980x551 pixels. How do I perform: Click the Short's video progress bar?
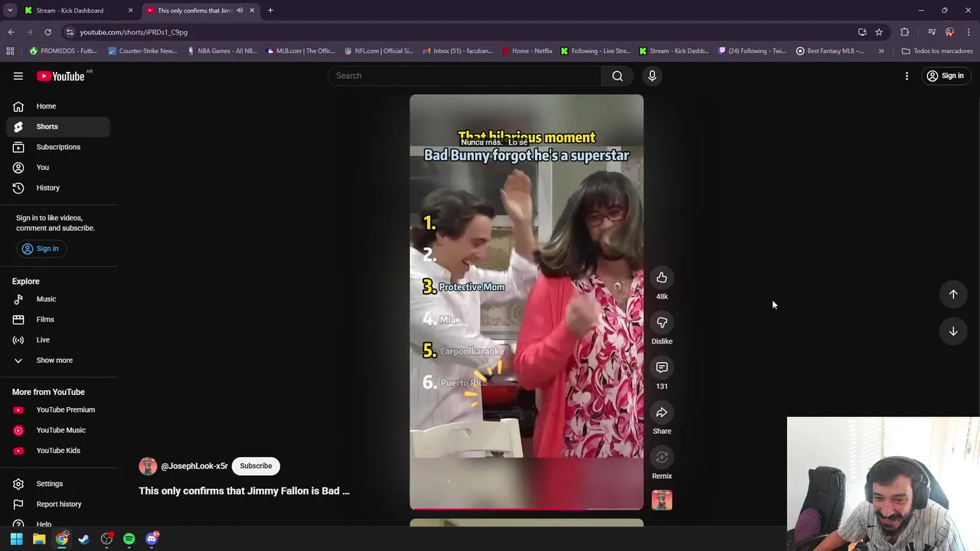527,508
